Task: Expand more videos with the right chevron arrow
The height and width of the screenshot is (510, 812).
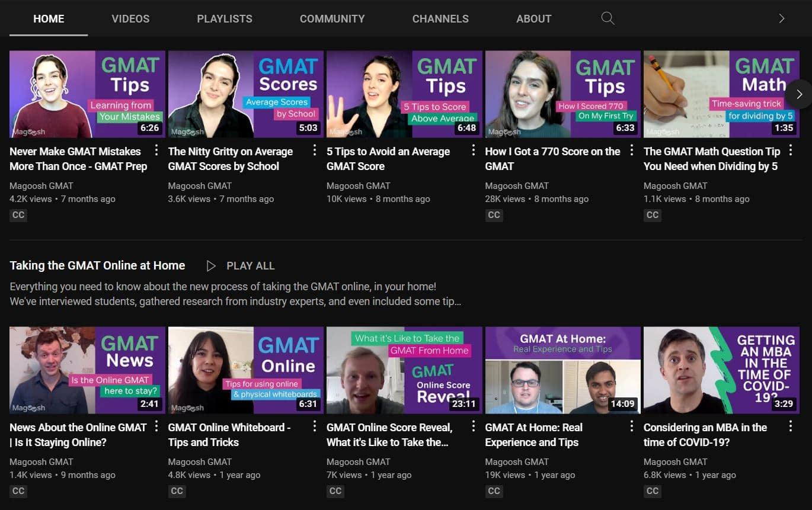Action: click(799, 94)
